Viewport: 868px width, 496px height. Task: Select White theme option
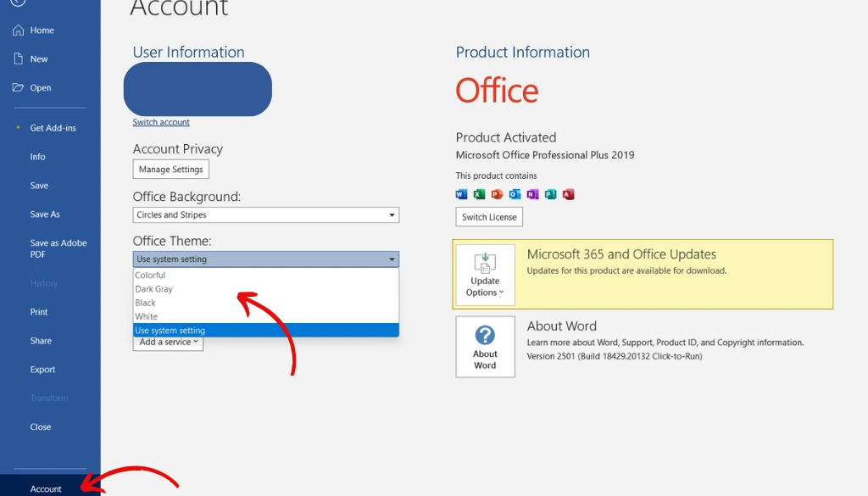(265, 316)
